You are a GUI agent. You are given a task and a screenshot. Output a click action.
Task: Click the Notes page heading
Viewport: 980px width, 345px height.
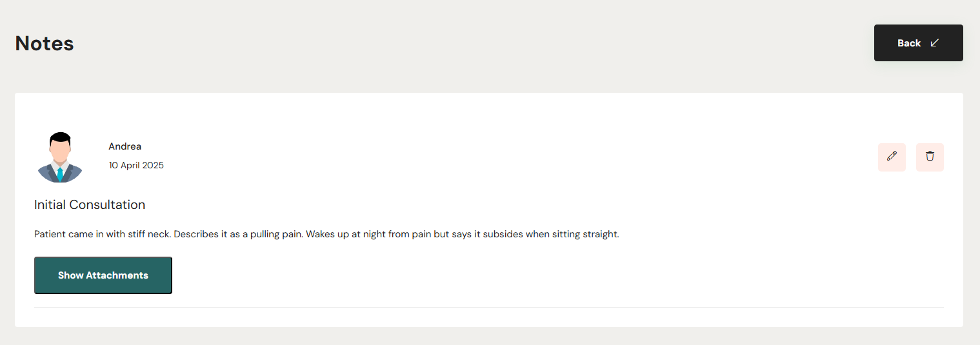pos(45,44)
